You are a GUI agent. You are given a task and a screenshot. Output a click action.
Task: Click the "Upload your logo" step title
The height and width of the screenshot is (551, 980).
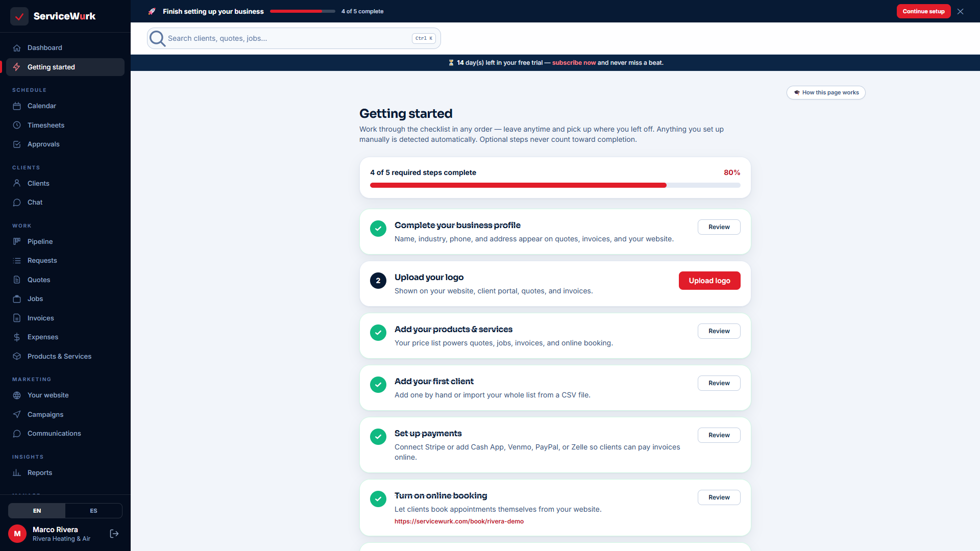429,277
